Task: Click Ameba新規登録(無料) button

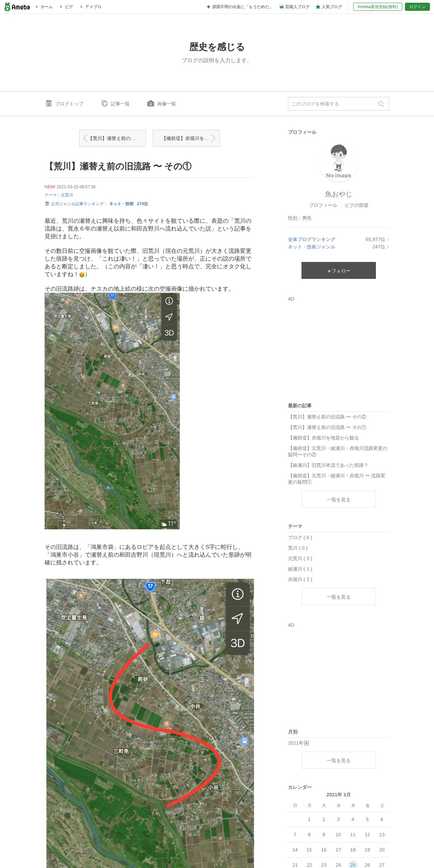Action: click(x=378, y=7)
